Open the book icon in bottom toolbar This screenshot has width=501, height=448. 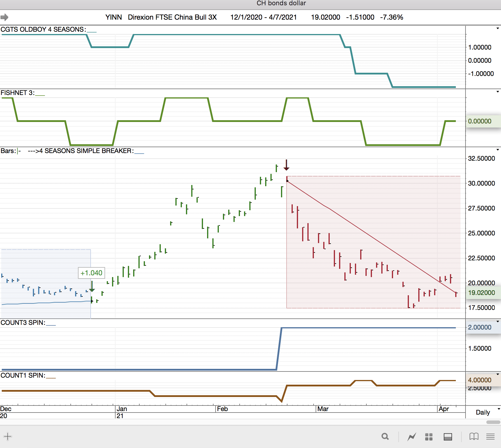[x=474, y=437]
